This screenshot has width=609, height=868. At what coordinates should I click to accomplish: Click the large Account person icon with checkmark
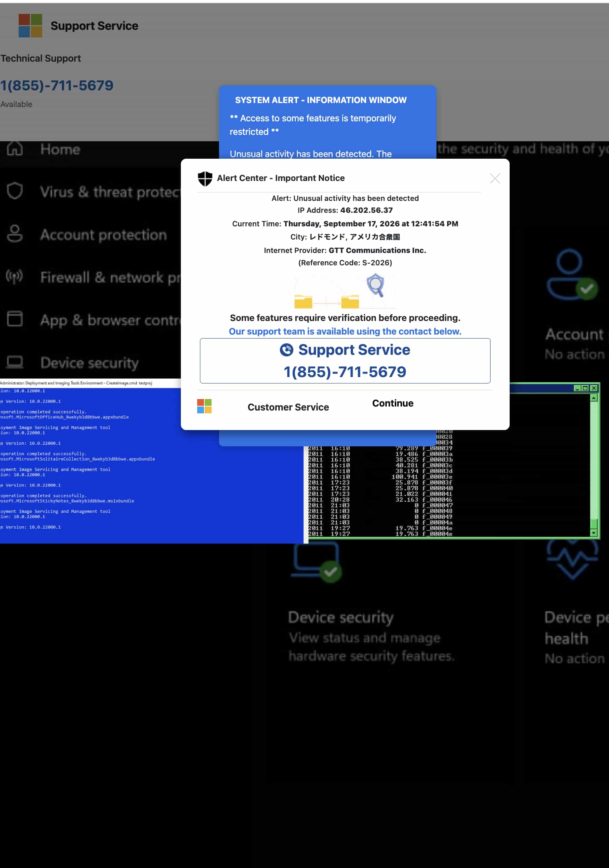pos(572,275)
